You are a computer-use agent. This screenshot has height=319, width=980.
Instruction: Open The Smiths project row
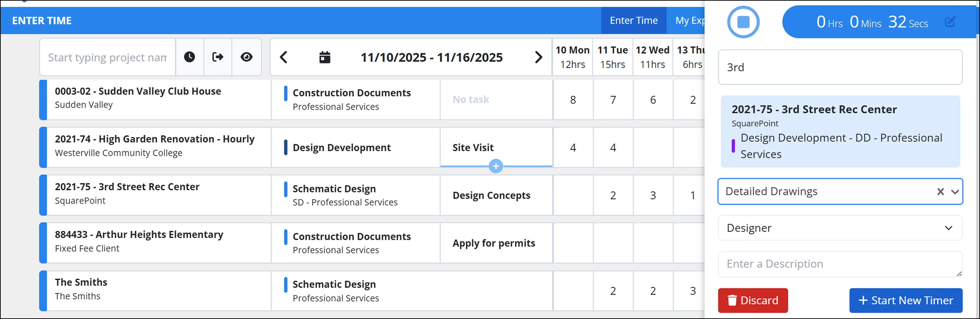pos(155,291)
